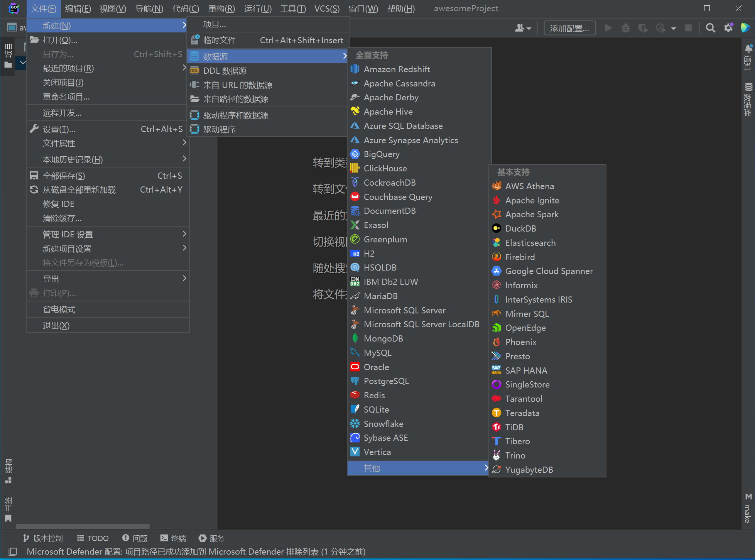Viewport: 755px width, 560px height.
Task: Toggle 省电模式 in the File menu
Action: [x=59, y=310]
